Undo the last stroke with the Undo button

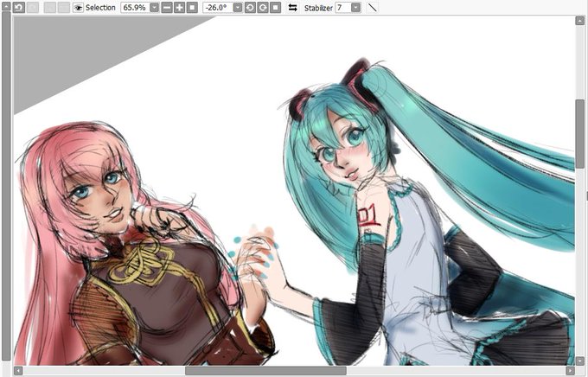[19, 8]
